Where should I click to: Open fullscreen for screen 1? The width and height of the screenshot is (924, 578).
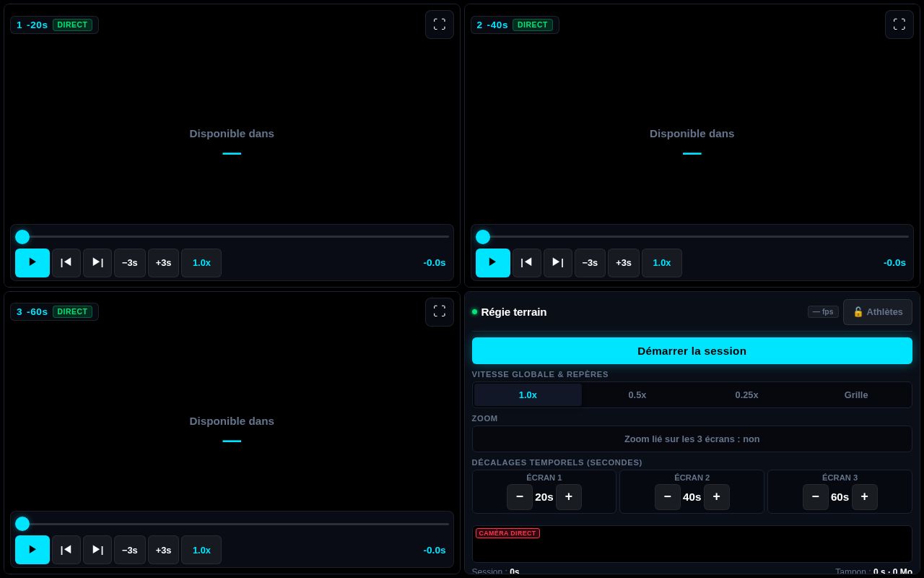pos(439,25)
